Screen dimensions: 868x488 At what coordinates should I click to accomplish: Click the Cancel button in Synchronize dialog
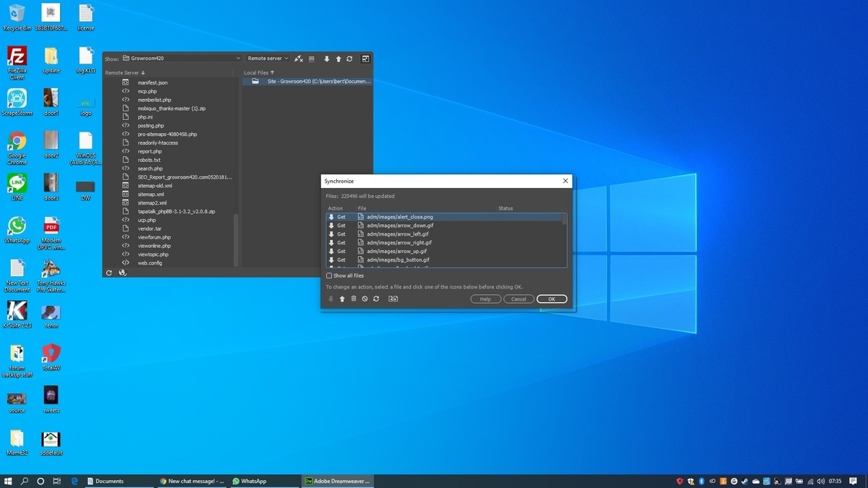point(519,299)
